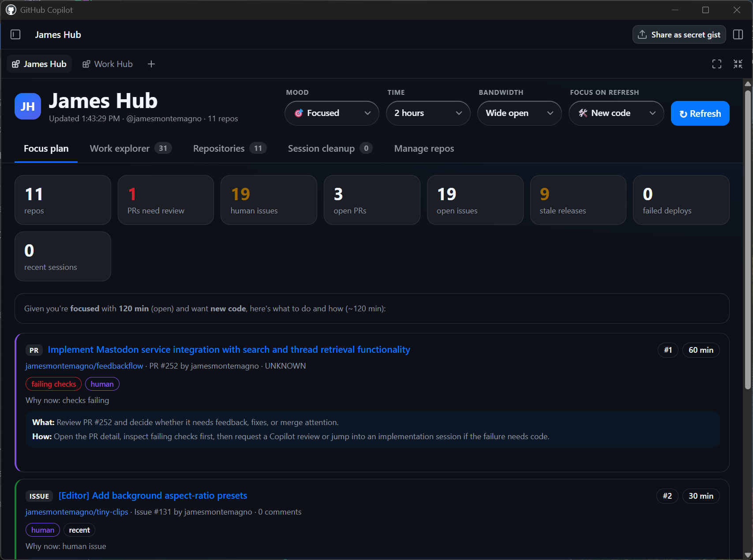This screenshot has width=753, height=560.
Task: Open the Bandwidth dropdown showing Wide open
Action: 519,113
